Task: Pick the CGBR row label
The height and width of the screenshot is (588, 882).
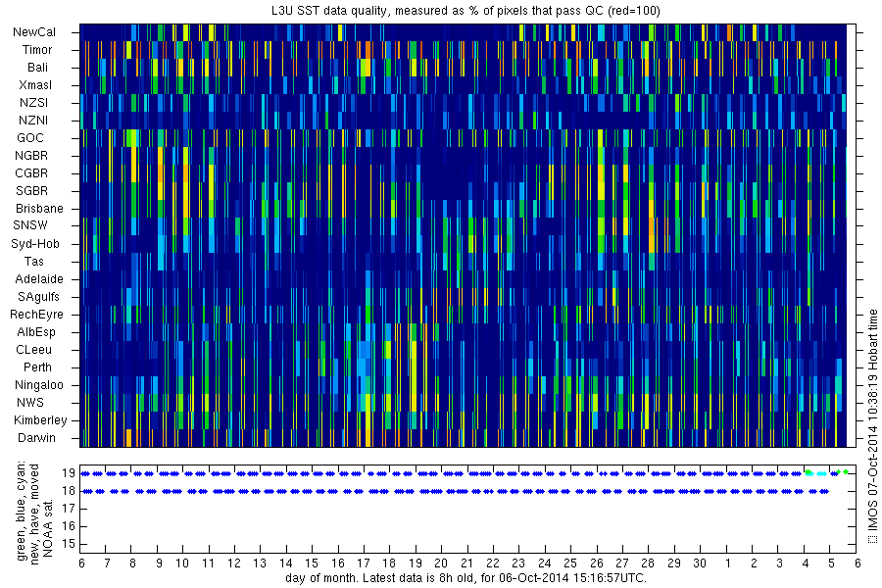Action: (x=31, y=173)
